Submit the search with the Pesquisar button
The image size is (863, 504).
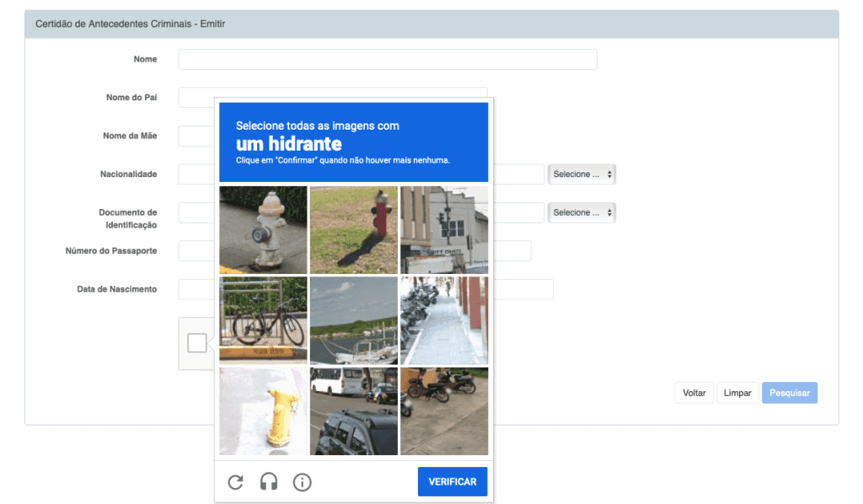pos(790,393)
